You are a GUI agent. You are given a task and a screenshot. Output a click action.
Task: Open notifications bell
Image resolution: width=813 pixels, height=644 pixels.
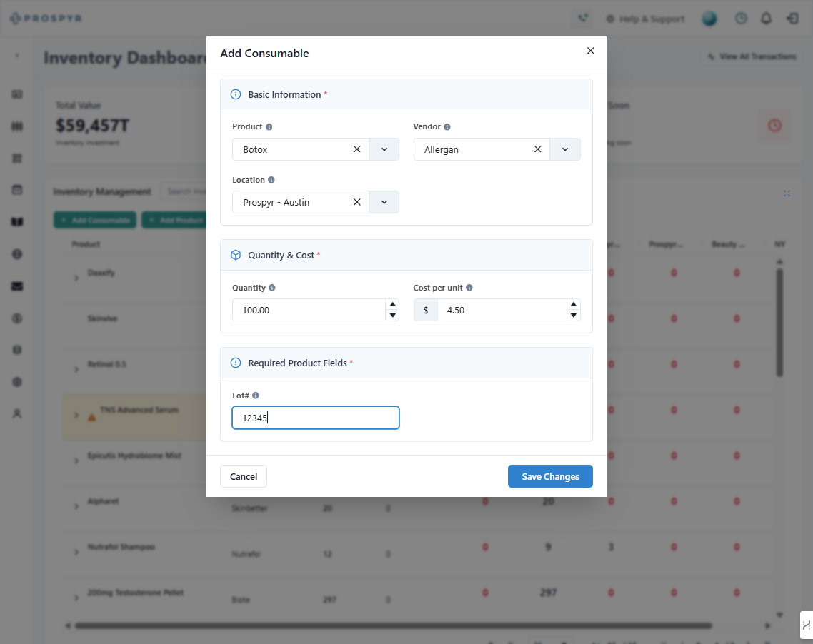coord(766,19)
